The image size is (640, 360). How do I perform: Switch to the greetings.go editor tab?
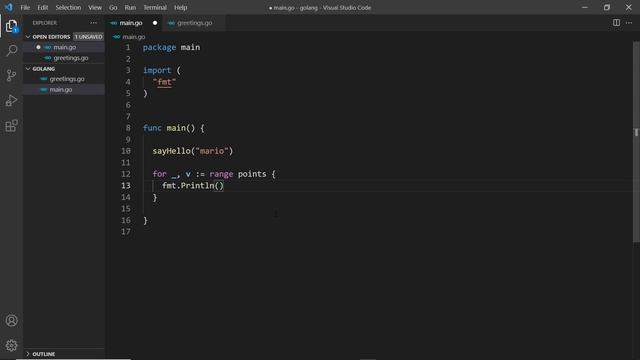point(193,23)
